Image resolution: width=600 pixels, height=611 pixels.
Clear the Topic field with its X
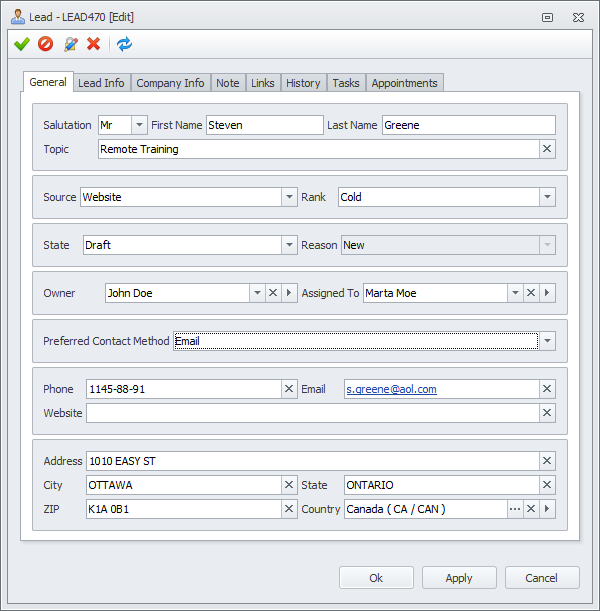(x=547, y=149)
